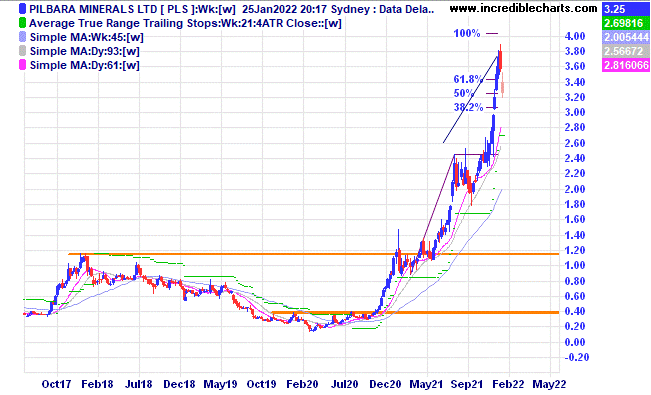Click the green 2.69816 value box
Viewport: 651px width, 395px height.
pyautogui.click(x=626, y=23)
